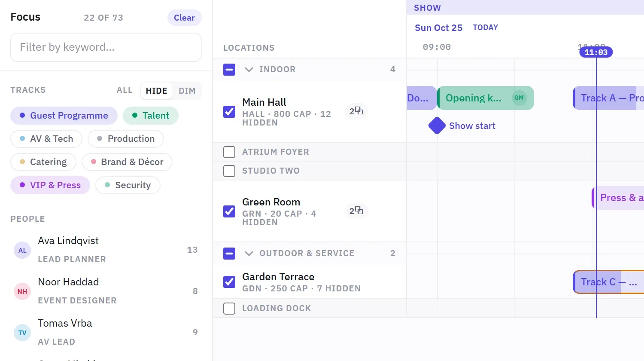Toggle the Indoor group checkbox
Viewport: 644px width, 361px height.
(x=229, y=70)
